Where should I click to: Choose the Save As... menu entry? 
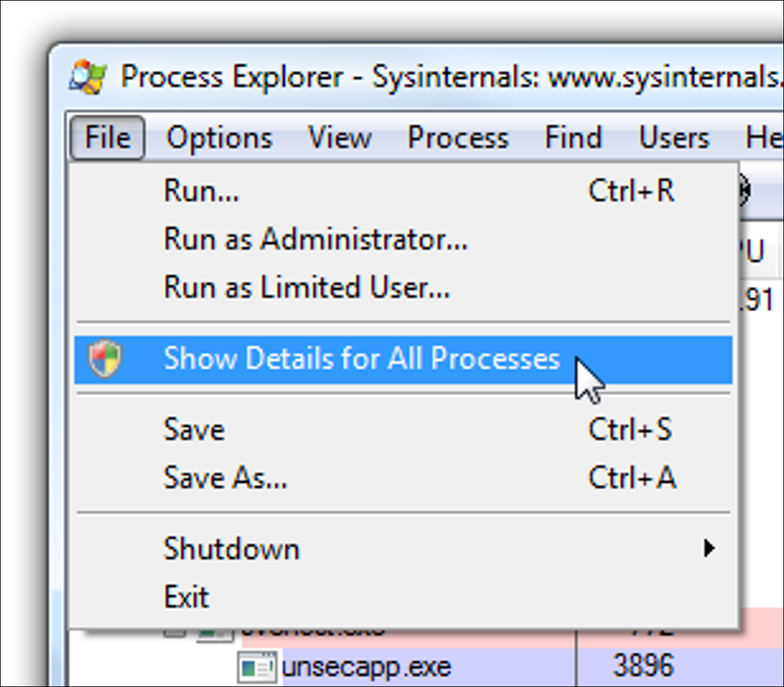click(x=225, y=478)
